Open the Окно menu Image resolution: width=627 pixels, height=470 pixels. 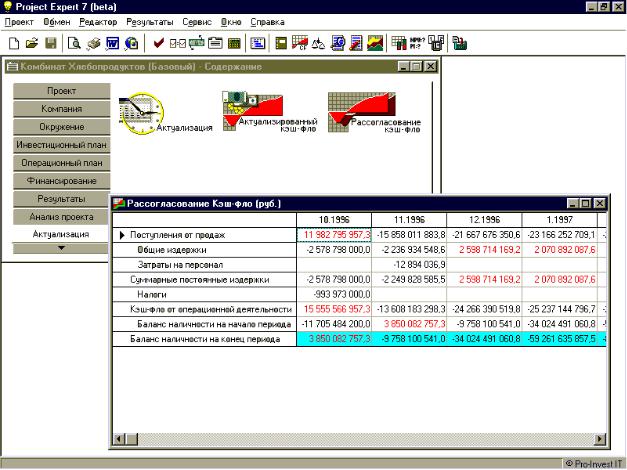(x=231, y=22)
